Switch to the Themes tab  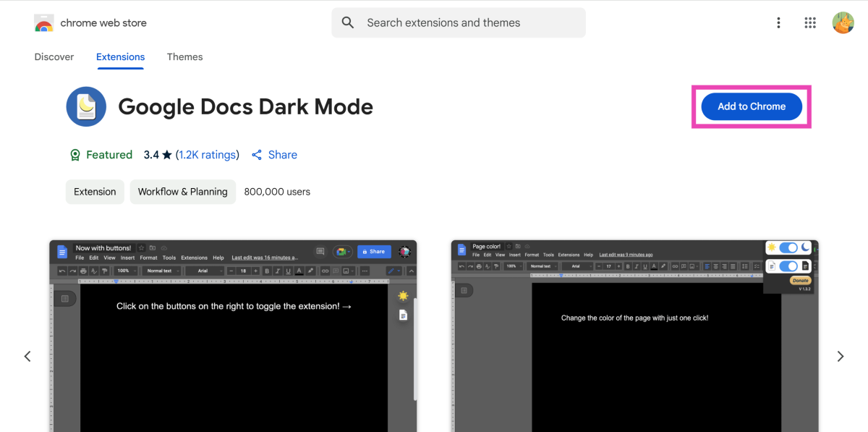click(184, 56)
